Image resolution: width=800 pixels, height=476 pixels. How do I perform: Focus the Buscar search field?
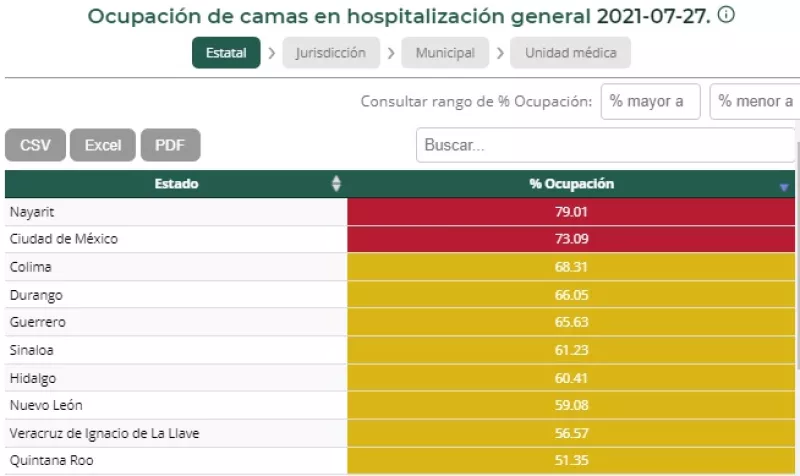(x=605, y=145)
